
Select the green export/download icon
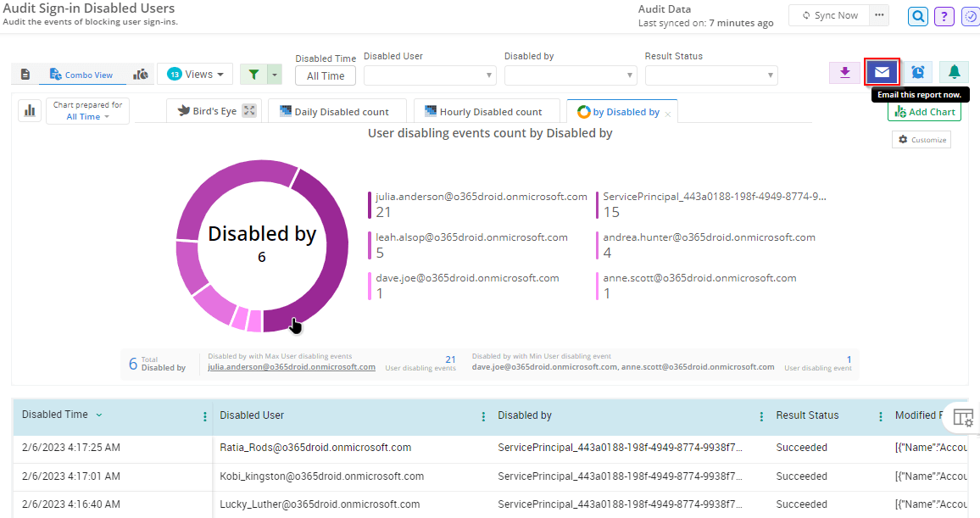(x=844, y=73)
